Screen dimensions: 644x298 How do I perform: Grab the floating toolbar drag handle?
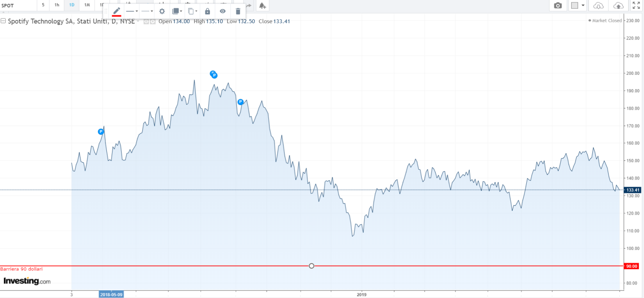105,11
